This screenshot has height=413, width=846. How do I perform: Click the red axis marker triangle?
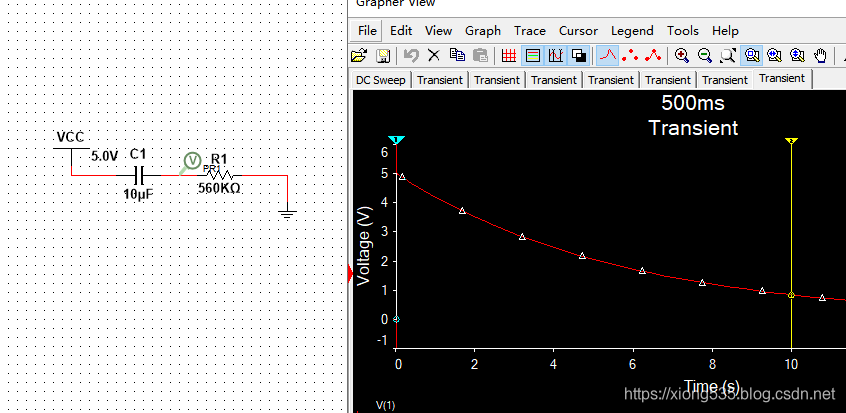350,275
